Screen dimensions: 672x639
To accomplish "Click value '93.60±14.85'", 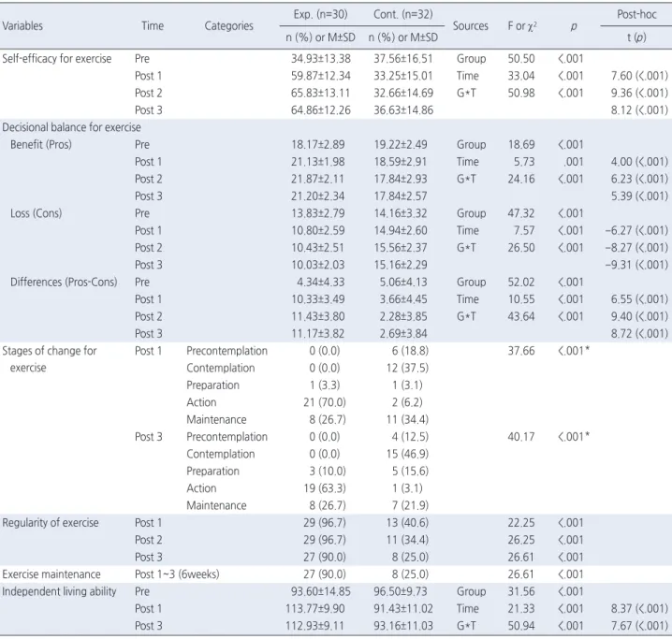I will [x=321, y=591].
